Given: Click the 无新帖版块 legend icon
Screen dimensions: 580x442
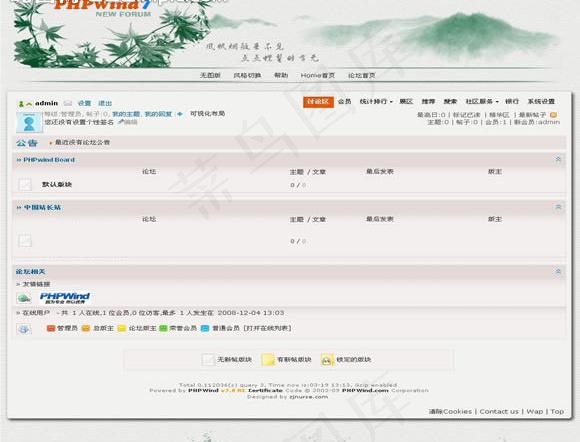Looking at the screenshot, I should 208,359.
